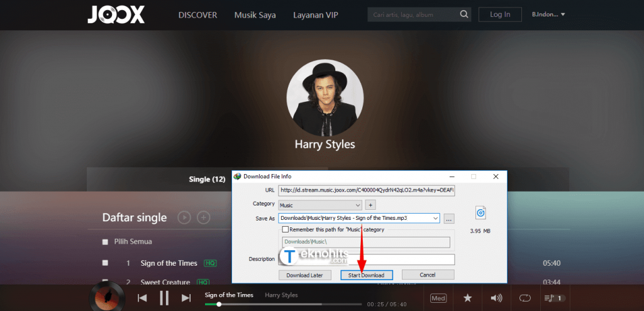Toggle repeat mode icon
The height and width of the screenshot is (311, 644).
525,298
